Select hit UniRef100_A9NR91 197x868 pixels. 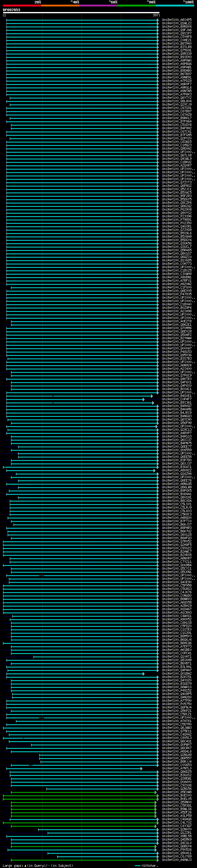(177, 78)
